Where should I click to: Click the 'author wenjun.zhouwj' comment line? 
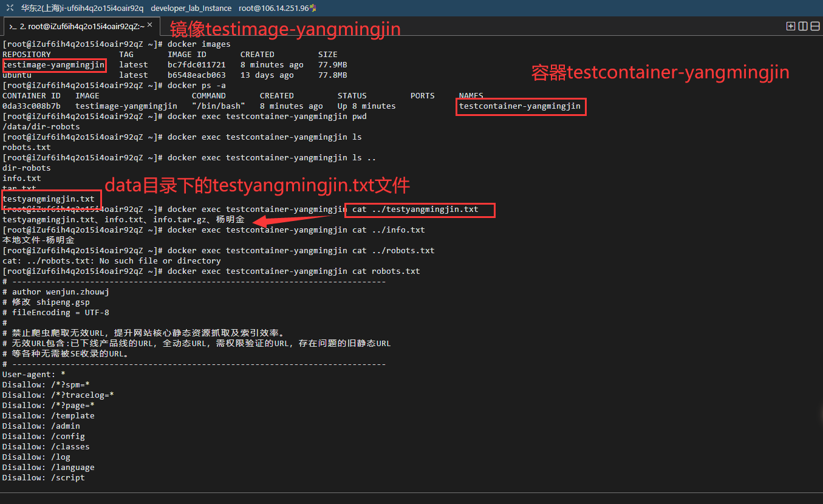(56, 292)
